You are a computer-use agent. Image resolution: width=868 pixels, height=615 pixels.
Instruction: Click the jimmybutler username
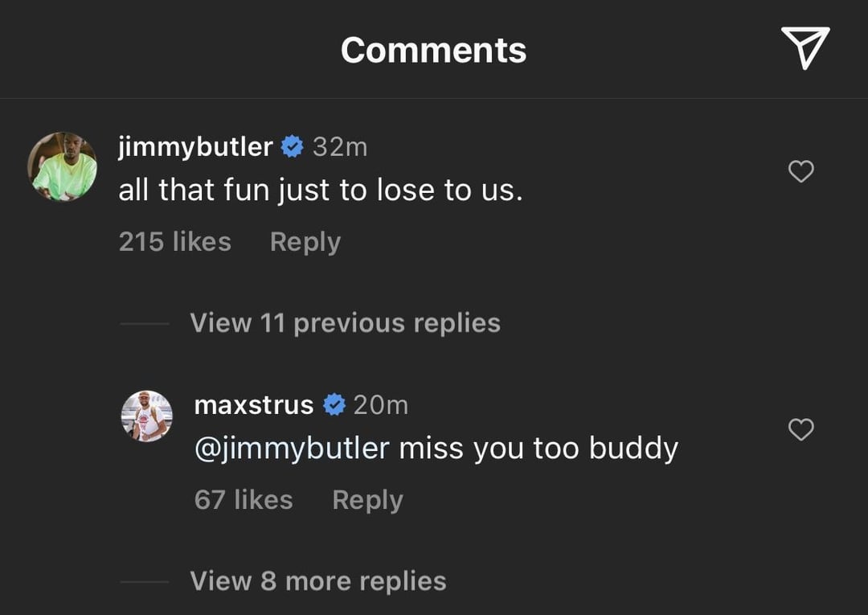coord(195,146)
